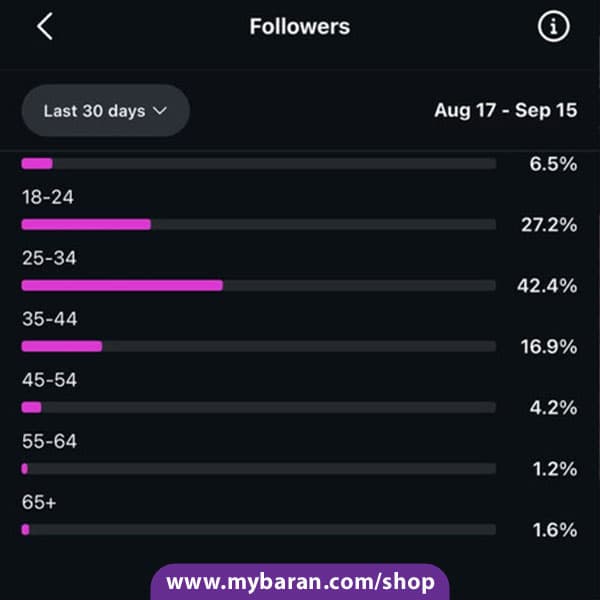Tap the Followers page title
This screenshot has height=600, width=600.
pyautogui.click(x=300, y=26)
